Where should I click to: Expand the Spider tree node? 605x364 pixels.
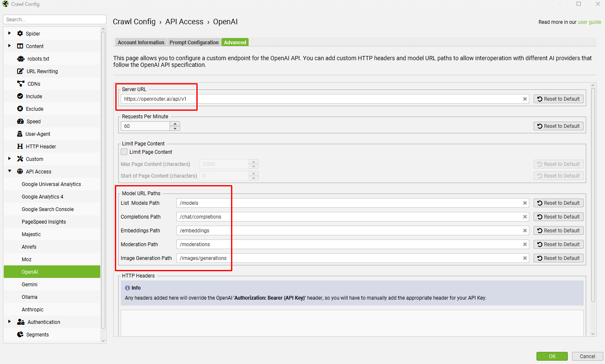(10, 33)
